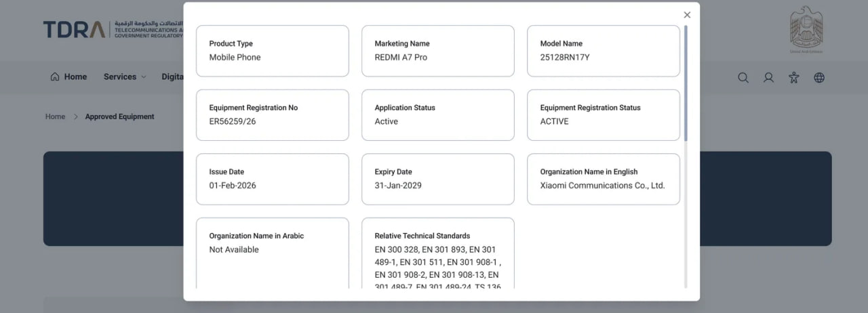
Task: Click the globe language icon
Action: coord(819,77)
